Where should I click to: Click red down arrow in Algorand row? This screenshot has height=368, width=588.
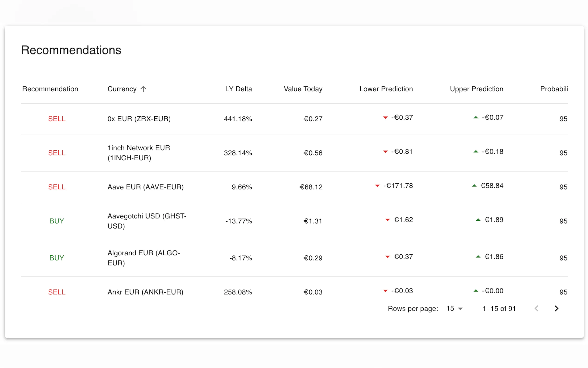tap(388, 257)
